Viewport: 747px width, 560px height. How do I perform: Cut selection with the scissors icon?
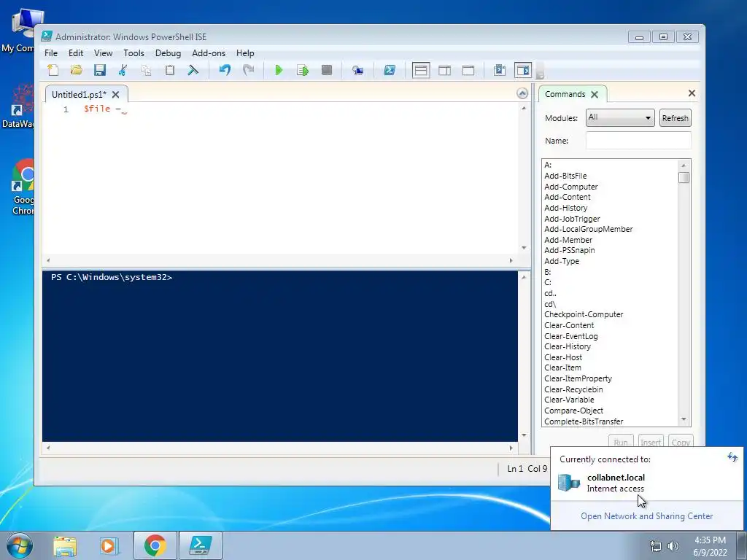123,71
